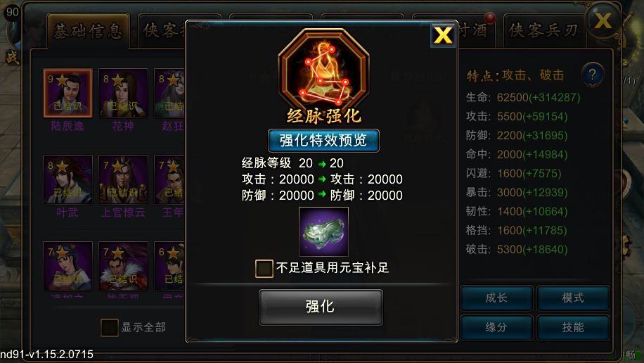
Task: Click the jade beast material item icon
Action: pyautogui.click(x=323, y=231)
